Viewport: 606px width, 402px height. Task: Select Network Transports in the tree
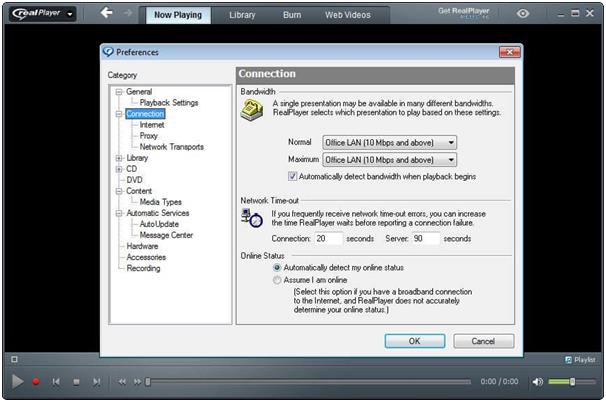tap(172, 147)
